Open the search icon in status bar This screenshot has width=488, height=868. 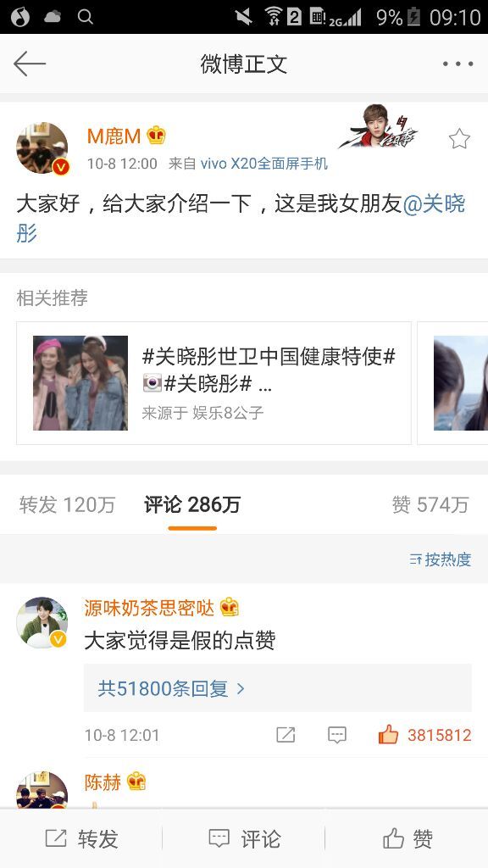[86, 17]
